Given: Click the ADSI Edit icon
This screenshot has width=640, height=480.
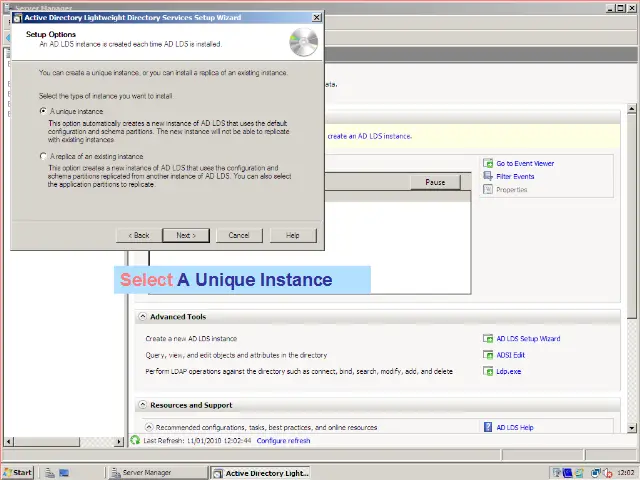Looking at the screenshot, I should [x=488, y=355].
